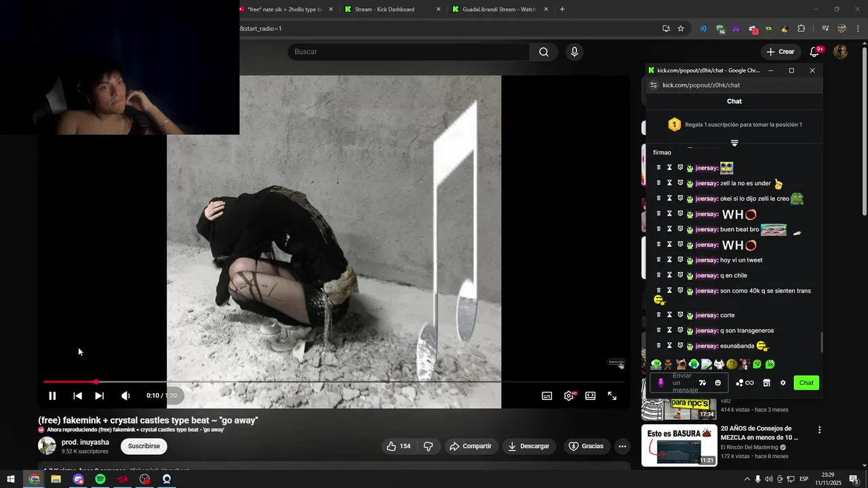Screen dimensions: 868x488
Task: Timeout jeersay on the 'corte' message
Action: click(669, 314)
